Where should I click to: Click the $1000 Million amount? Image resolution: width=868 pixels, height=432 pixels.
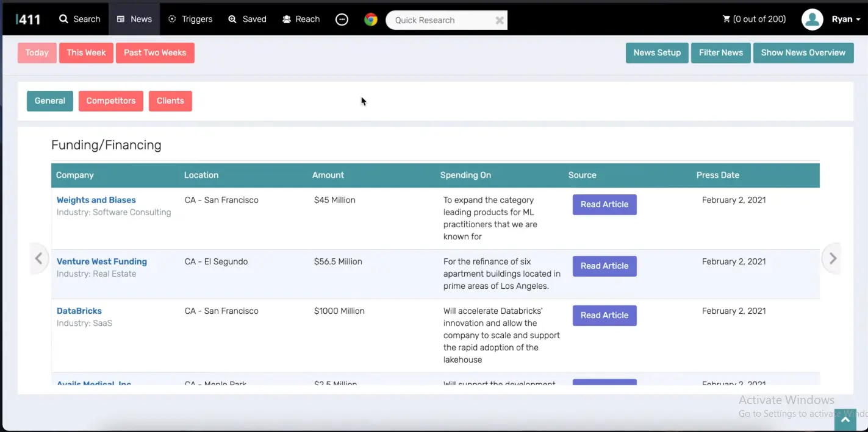tap(339, 311)
